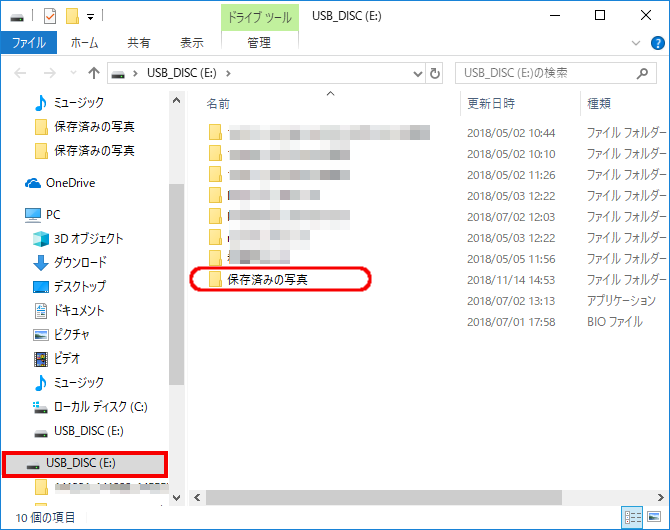Switch to the ホーム ribbon tab
Viewport: 670px width, 530px height.
(x=84, y=43)
